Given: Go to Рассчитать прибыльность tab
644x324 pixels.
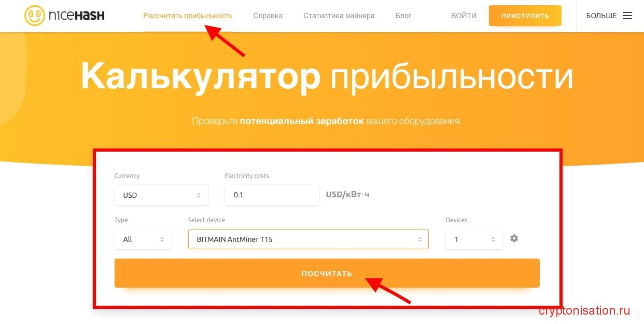Looking at the screenshot, I should (x=188, y=16).
